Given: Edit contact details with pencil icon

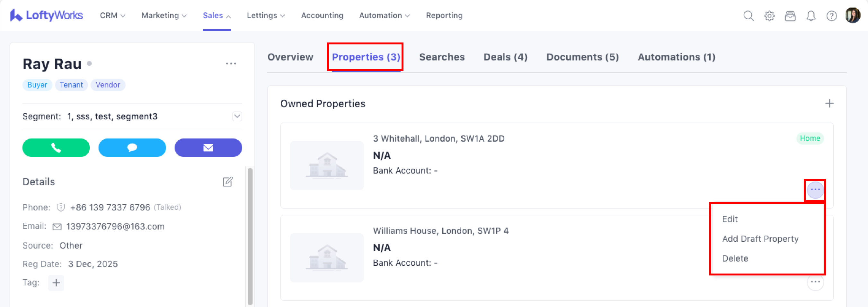Looking at the screenshot, I should tap(228, 181).
